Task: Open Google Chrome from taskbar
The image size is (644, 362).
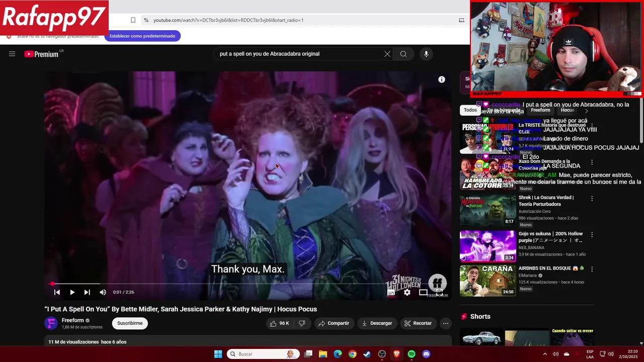Action: pos(352,354)
